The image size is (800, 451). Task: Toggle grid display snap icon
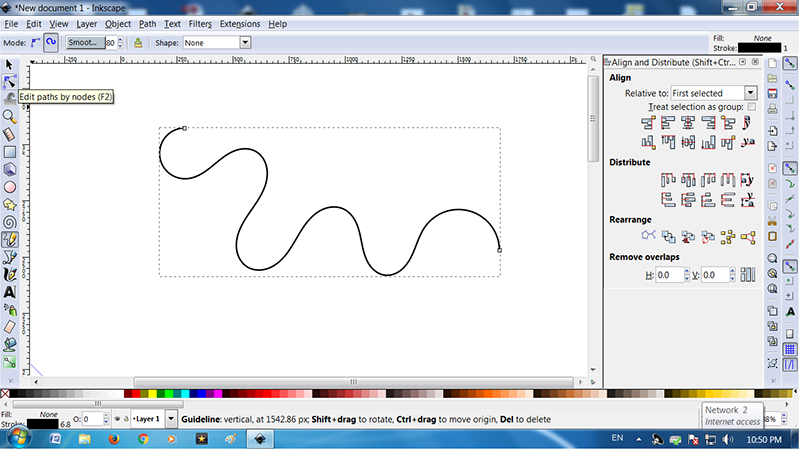pos(790,349)
